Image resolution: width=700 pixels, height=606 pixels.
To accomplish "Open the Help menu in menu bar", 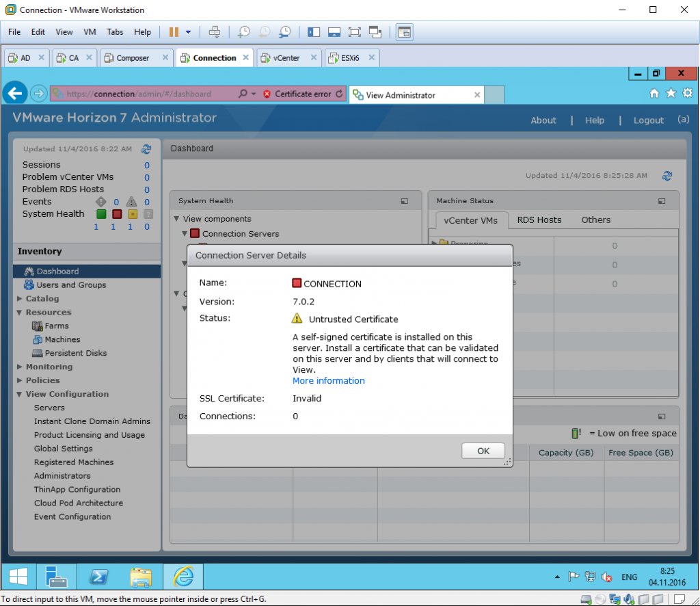I will (142, 31).
